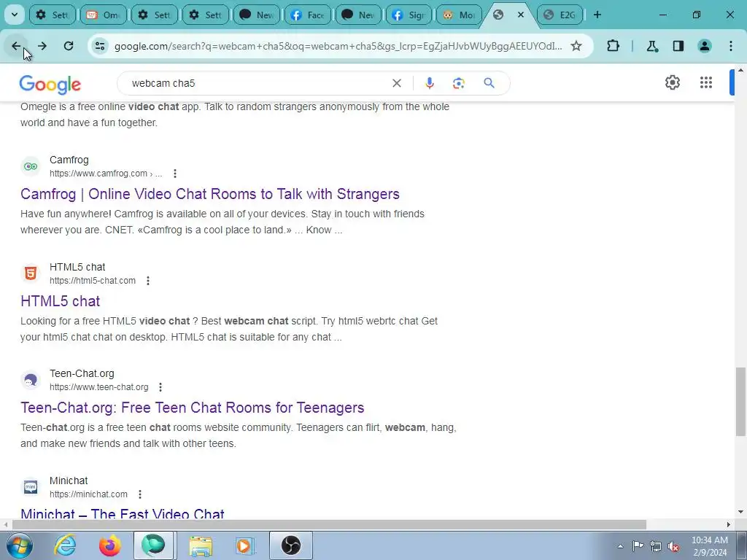Screen dimensions: 747x560
Task: Open the Windows Start menu
Action: click(x=19, y=545)
